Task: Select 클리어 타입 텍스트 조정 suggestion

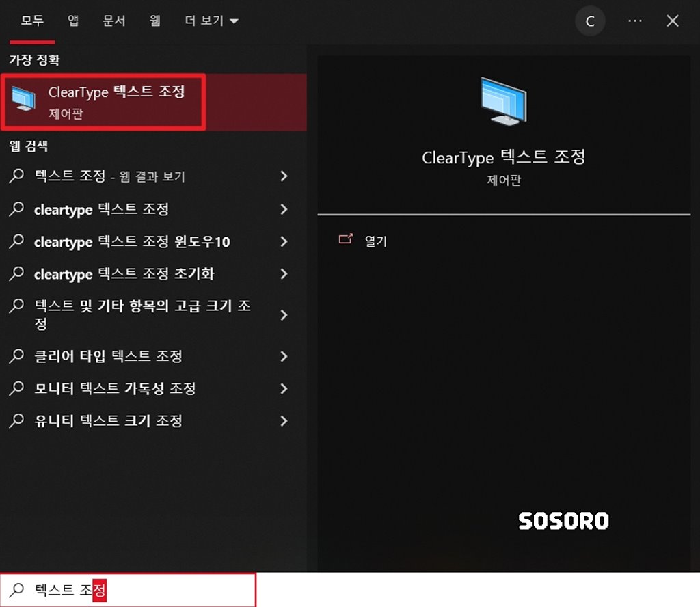Action: click(154, 356)
